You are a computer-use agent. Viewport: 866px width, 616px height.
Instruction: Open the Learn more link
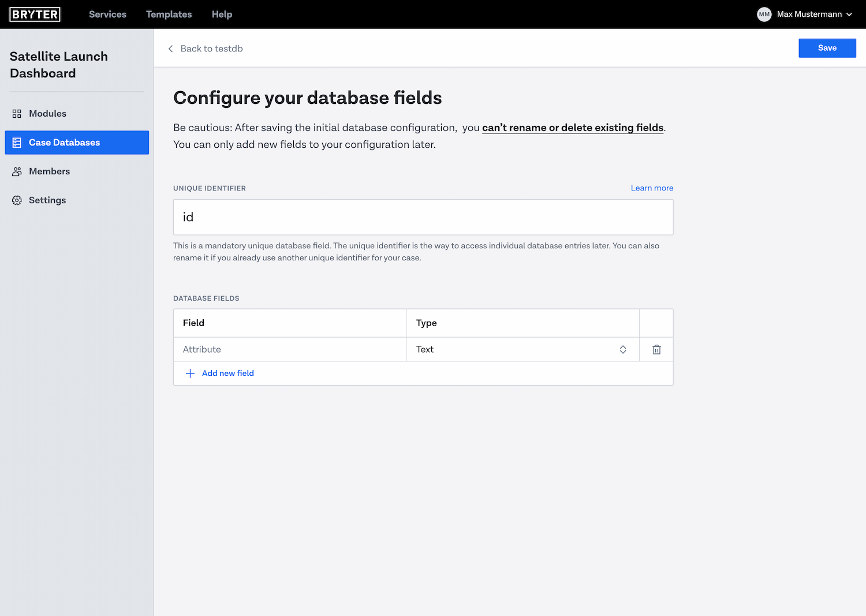[652, 188]
